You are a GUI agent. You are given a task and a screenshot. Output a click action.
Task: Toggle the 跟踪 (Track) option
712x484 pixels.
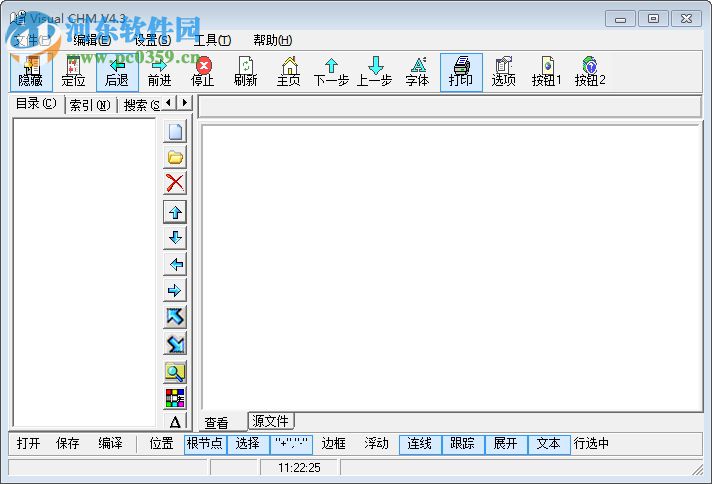(x=463, y=444)
